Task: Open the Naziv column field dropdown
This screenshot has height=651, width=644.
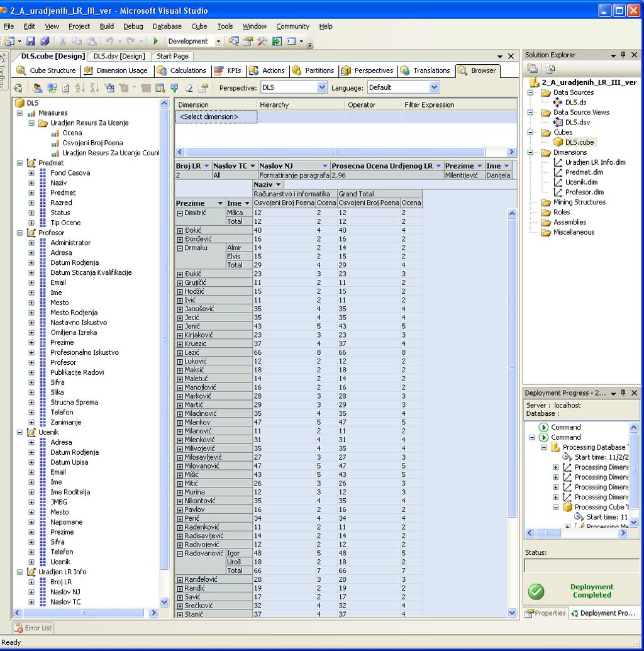Action: pyautogui.click(x=278, y=185)
